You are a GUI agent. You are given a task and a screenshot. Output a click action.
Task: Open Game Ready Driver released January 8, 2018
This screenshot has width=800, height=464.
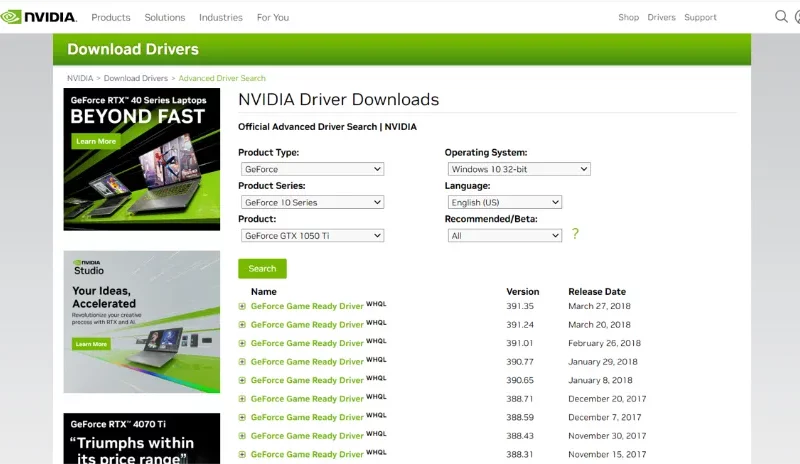tap(307, 380)
